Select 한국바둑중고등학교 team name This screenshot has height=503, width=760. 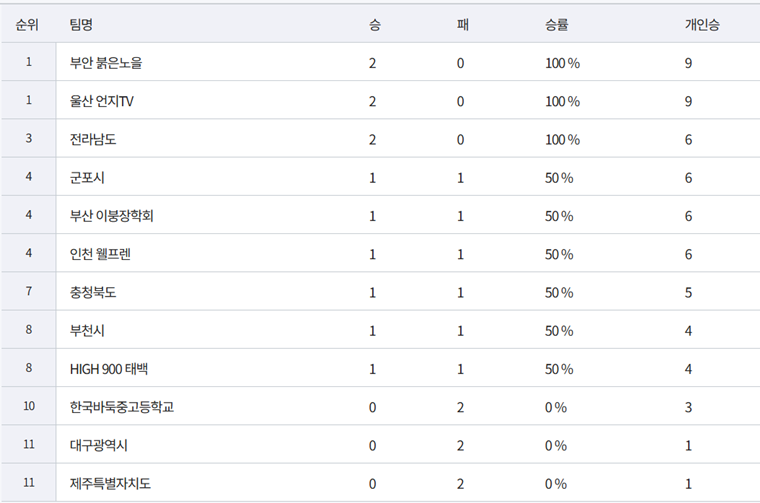point(122,408)
